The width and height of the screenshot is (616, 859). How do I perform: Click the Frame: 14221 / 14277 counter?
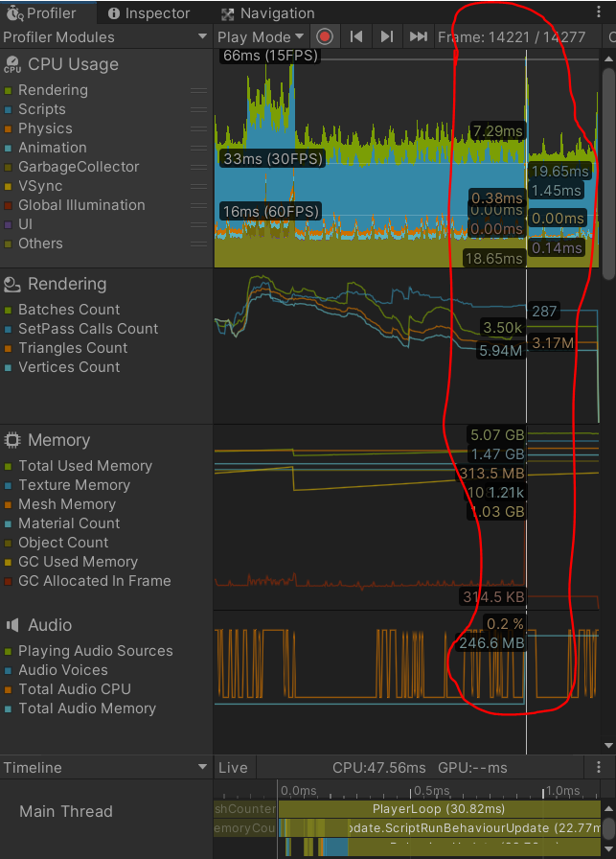(x=512, y=37)
